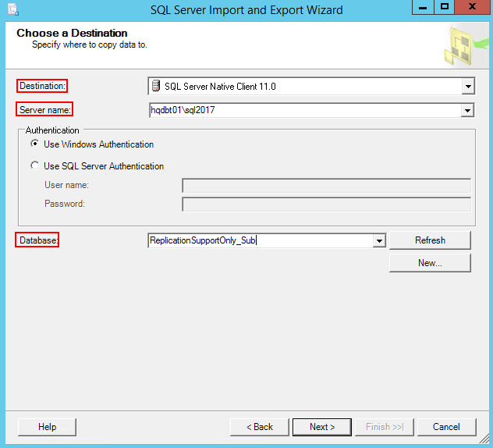Click the wizard icon in title bar
The height and width of the screenshot is (448, 493).
coord(13,9)
